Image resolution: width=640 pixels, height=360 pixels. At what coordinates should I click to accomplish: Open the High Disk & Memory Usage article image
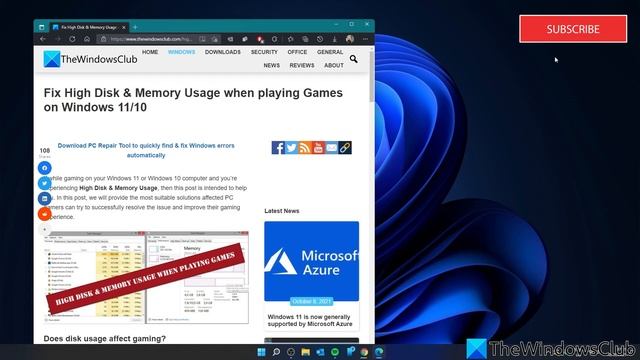147,278
